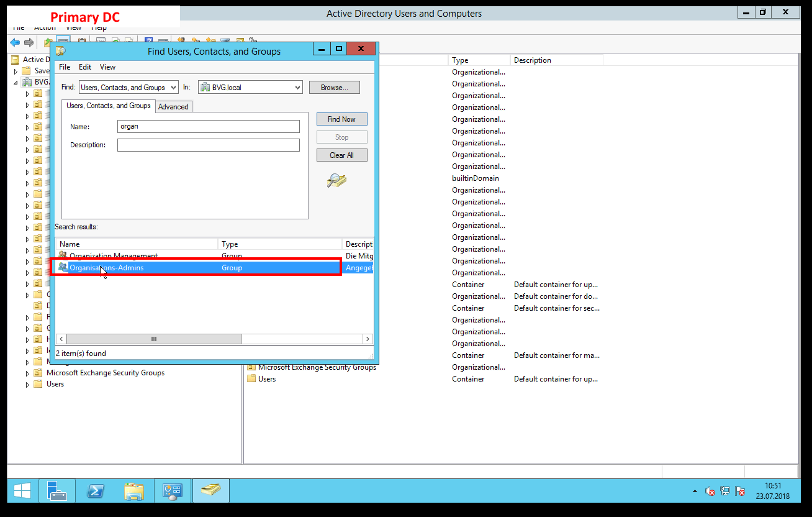Click the 'Default container for ma...' description
Viewport: 812px width, 517px height.
pos(556,355)
